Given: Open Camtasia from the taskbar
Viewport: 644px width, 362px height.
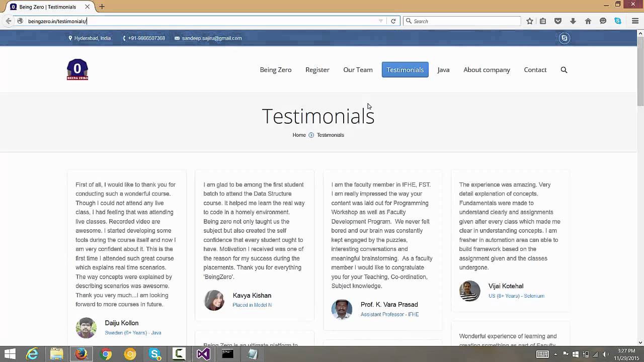Looking at the screenshot, I should 179,354.
